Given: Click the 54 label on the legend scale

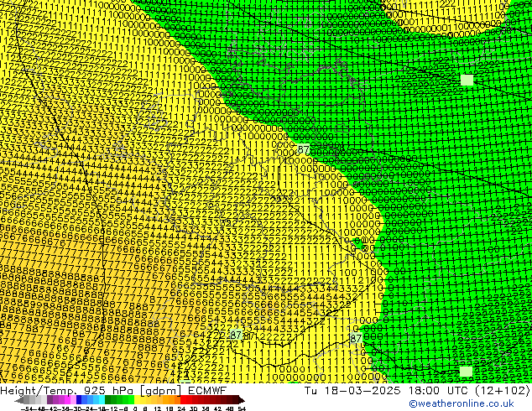Looking at the screenshot, I should tap(242, 409).
